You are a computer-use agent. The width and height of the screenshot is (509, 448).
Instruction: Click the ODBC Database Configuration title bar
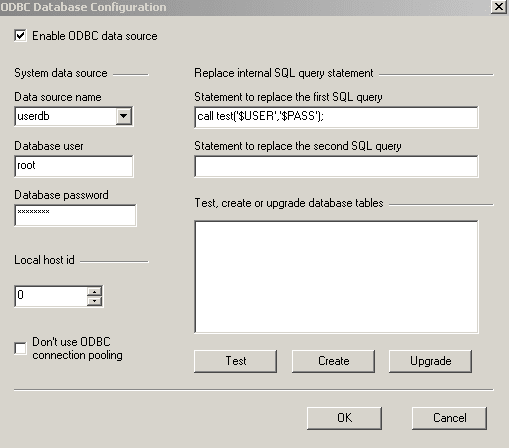click(x=245, y=7)
